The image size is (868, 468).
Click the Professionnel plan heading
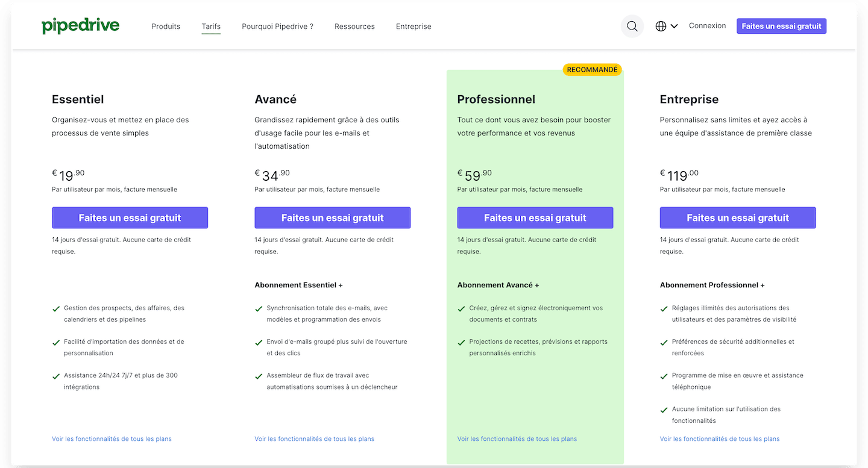click(x=496, y=99)
